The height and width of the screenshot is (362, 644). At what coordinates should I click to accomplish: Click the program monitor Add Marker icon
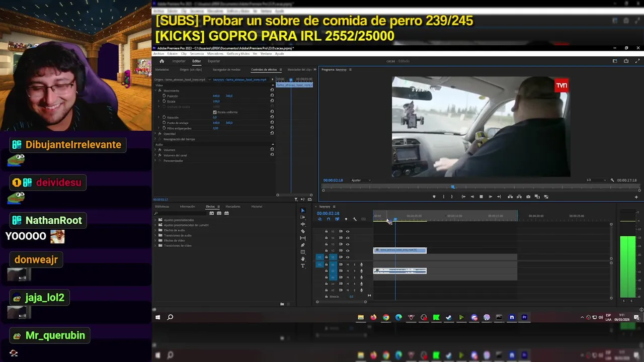434,197
